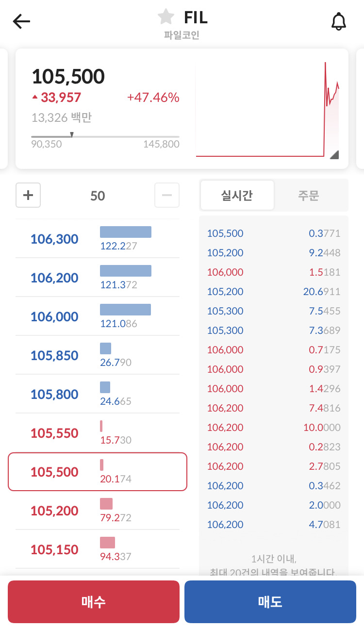Increase price grouping with plus button

click(28, 195)
